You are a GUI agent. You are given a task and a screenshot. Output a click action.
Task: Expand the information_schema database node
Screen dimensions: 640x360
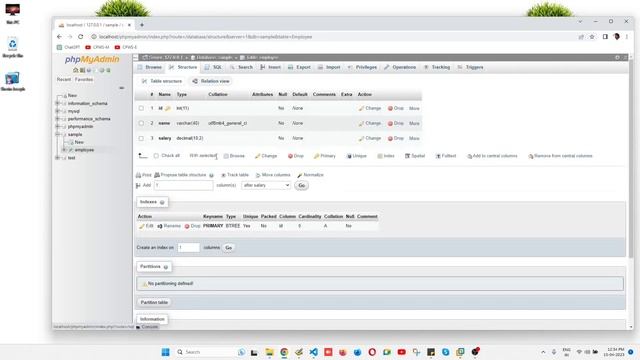58,104
